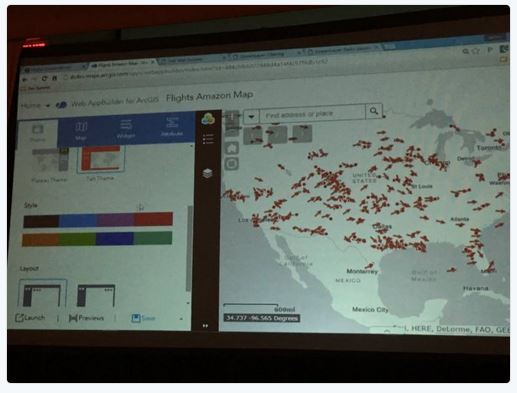Pick the dark blue style swatch
The width and height of the screenshot is (517, 393).
(115, 239)
